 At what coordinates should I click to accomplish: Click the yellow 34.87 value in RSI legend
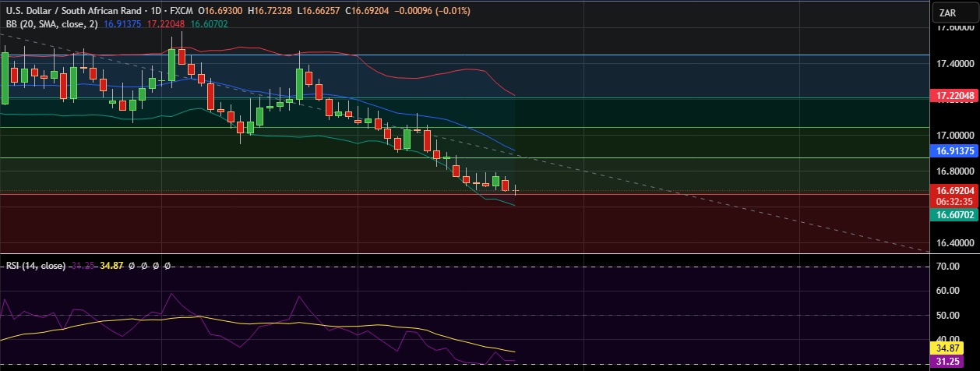point(111,266)
